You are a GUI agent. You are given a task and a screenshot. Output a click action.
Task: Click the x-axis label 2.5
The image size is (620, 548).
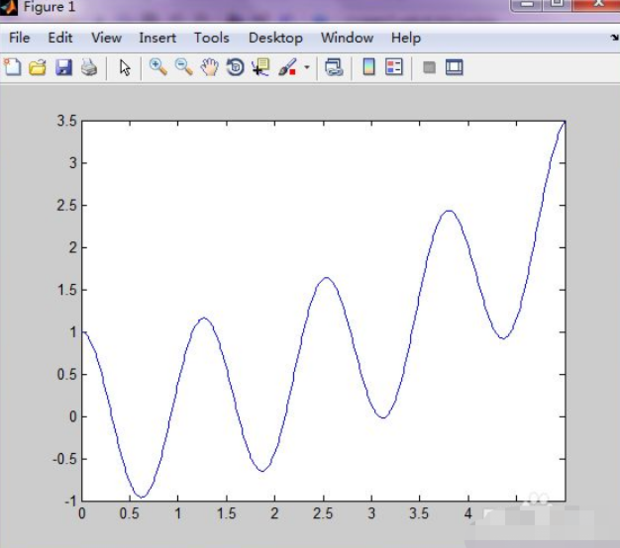[323, 514]
